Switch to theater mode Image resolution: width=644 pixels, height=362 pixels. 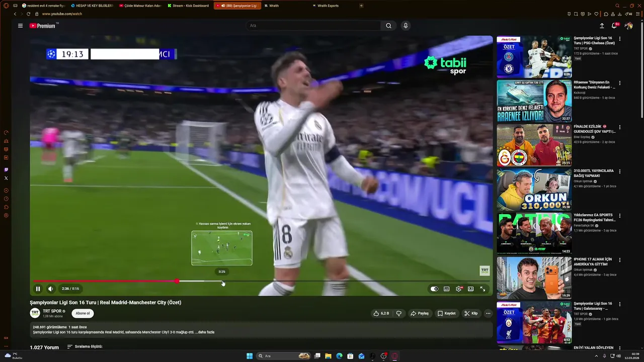[470, 289]
